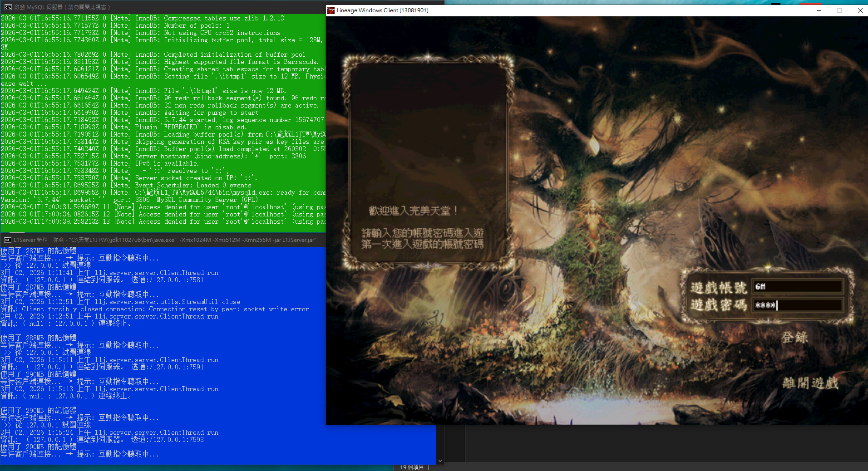The image size is (868, 471).
Task: Click the 'Server socket created on IP' line
Action: click(129, 178)
